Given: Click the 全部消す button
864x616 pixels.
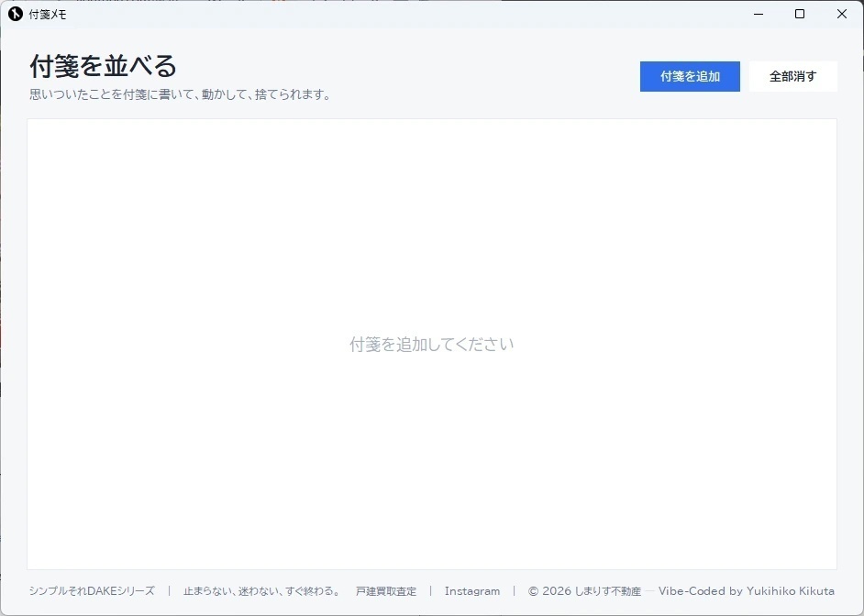Looking at the screenshot, I should pyautogui.click(x=793, y=76).
